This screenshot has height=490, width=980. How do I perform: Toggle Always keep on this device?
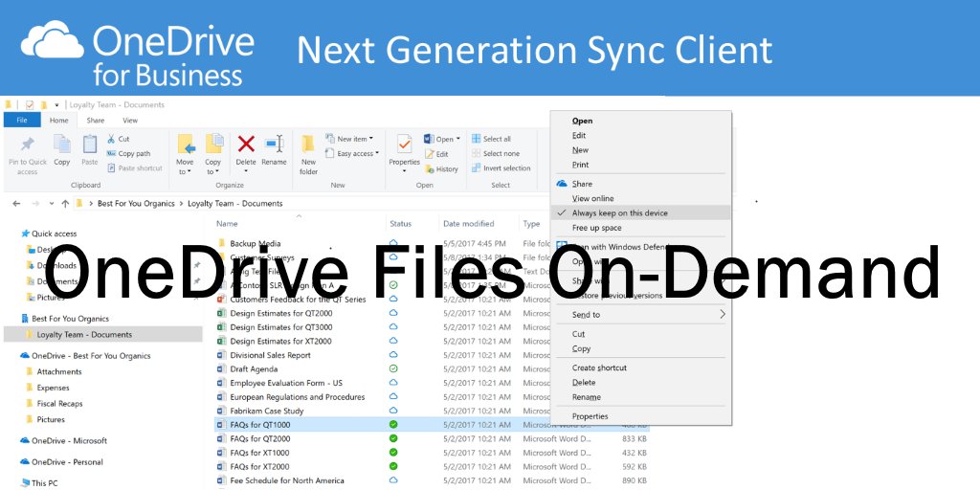640,213
